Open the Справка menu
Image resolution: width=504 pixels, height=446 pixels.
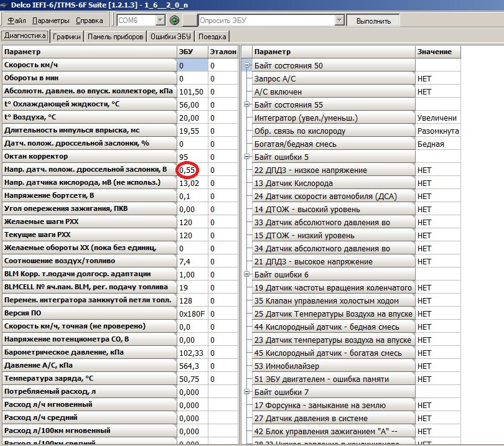point(90,21)
